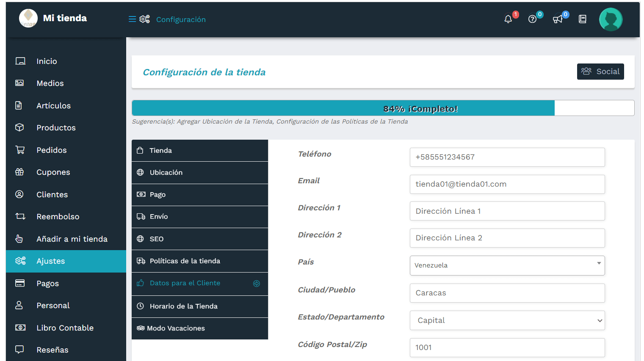The image size is (644, 361).
Task: Open the notifications bell icon
Action: tap(508, 19)
